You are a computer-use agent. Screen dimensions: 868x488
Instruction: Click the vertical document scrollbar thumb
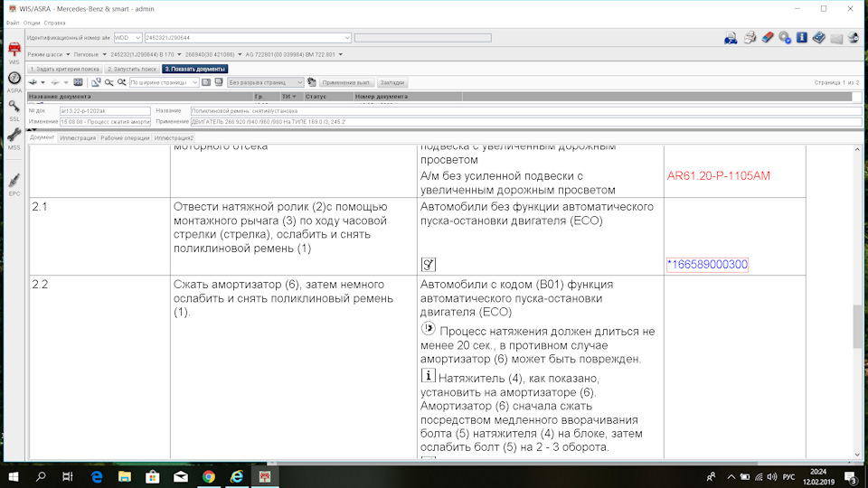[x=857, y=326]
